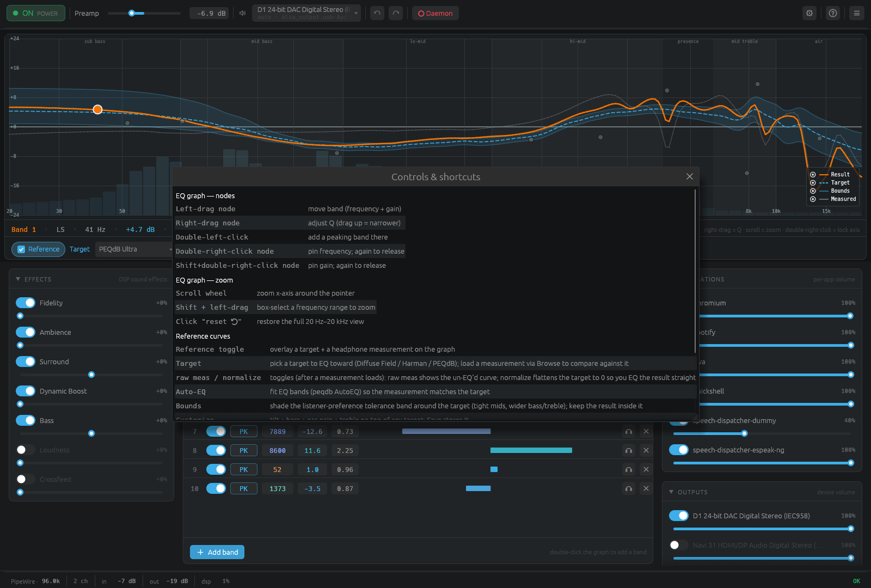Edit band 9 Q field 0.96

point(345,470)
